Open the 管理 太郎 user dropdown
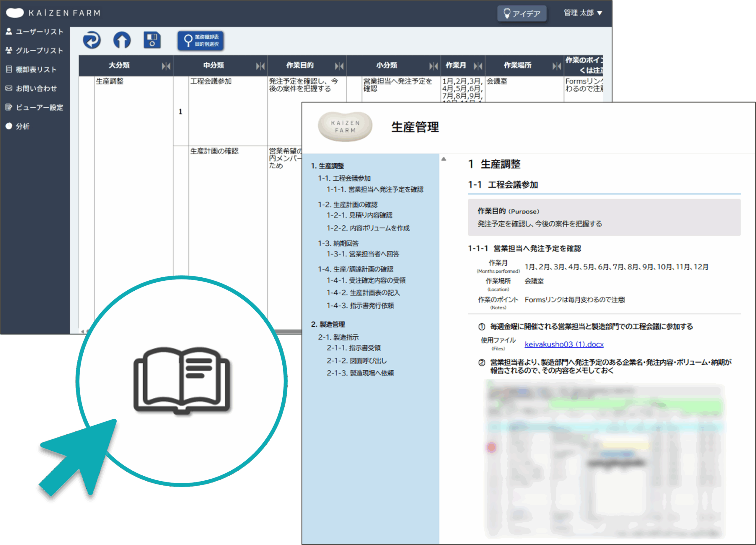The image size is (756, 545). coord(583,13)
